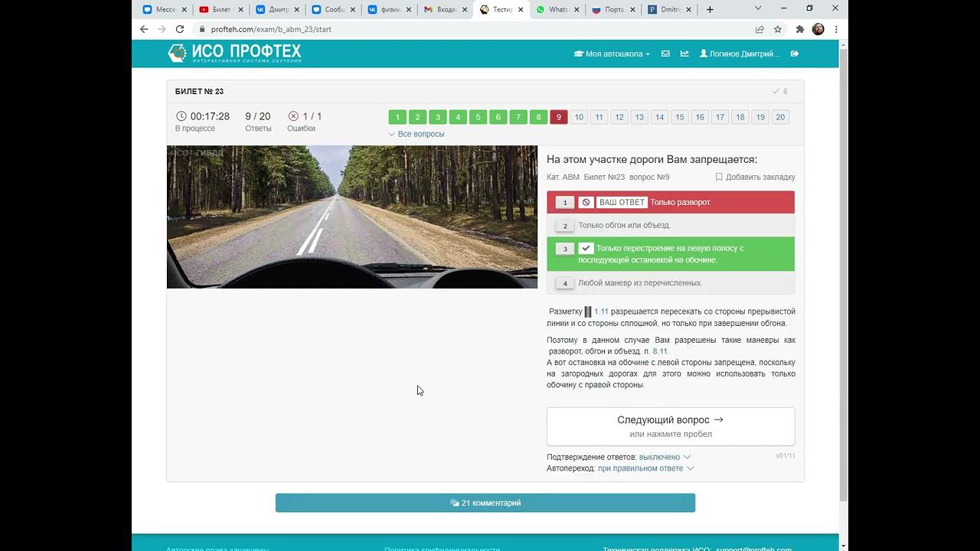Image resolution: width=980 pixels, height=551 pixels.
Task: Open user profile Логинов Дмитрий
Action: click(x=740, y=54)
